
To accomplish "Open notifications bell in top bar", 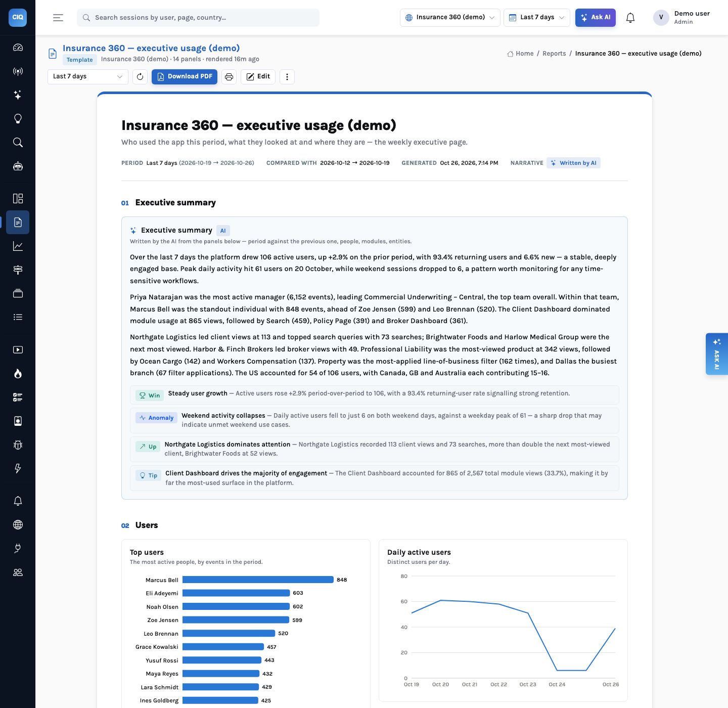I will click(x=630, y=18).
